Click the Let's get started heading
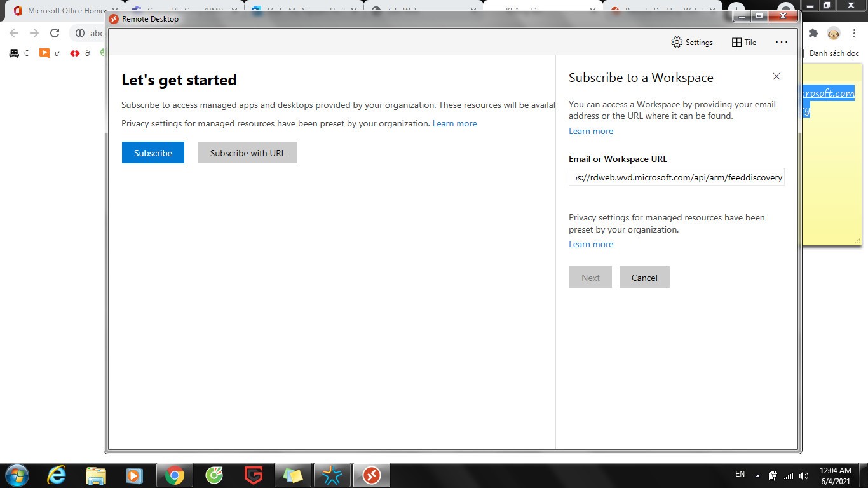 (x=179, y=80)
